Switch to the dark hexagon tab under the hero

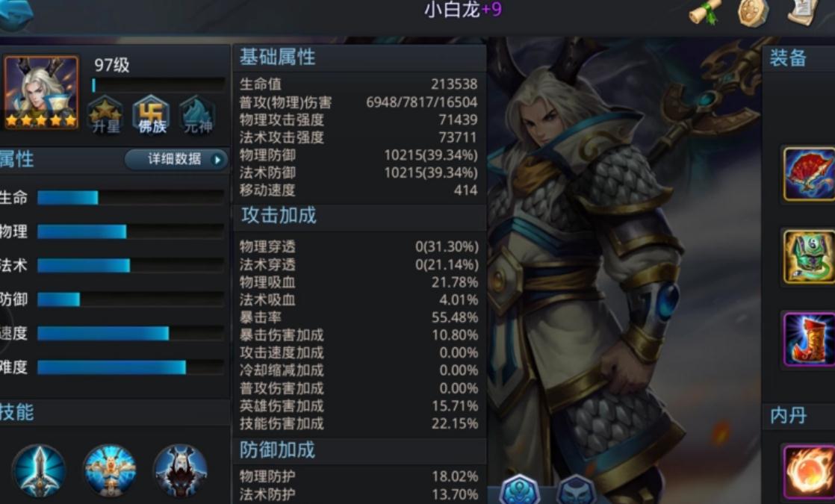[576, 490]
